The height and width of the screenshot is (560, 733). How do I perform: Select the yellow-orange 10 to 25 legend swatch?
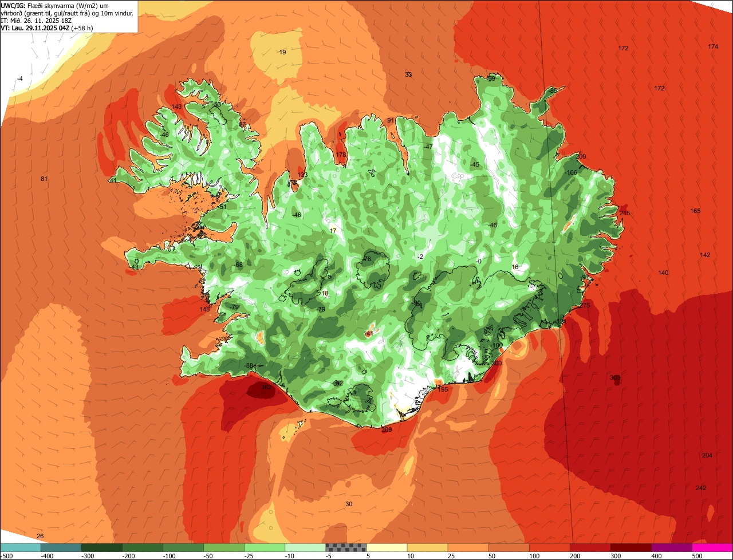427,547
